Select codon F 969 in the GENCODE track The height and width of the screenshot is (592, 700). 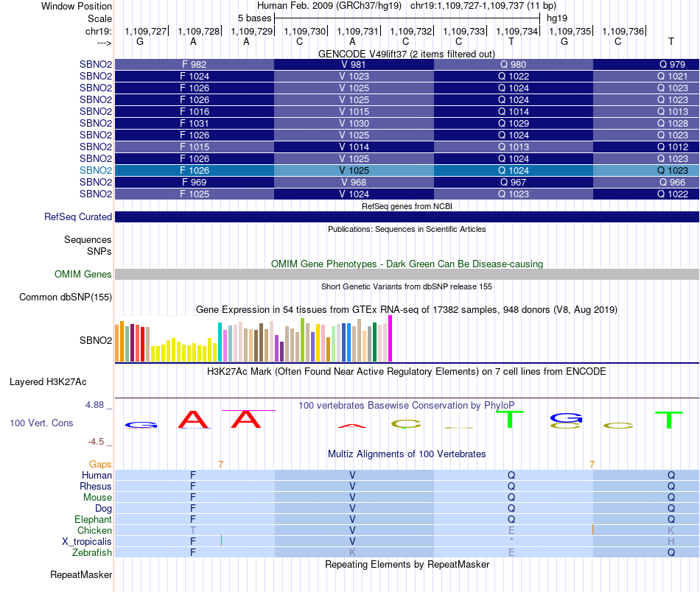(195, 182)
